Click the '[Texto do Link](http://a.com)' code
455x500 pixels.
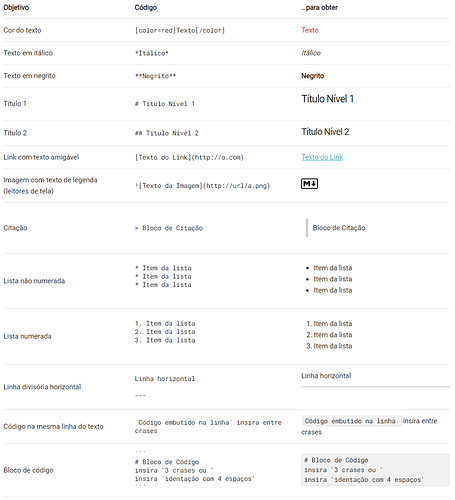189,157
